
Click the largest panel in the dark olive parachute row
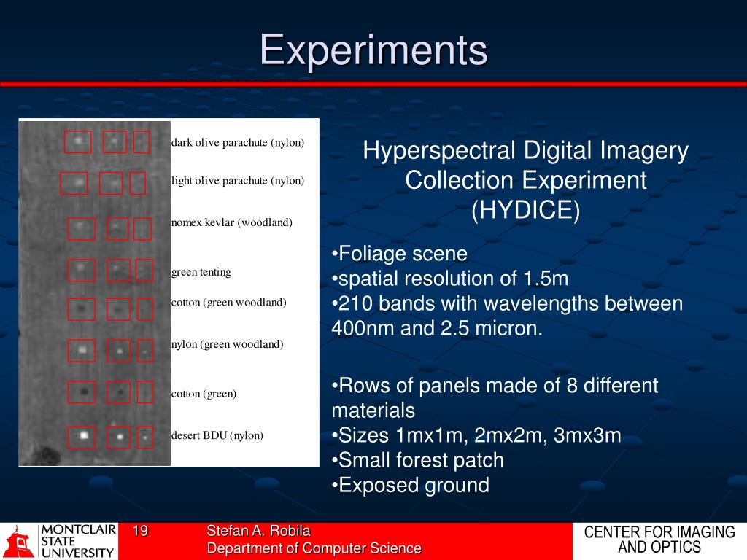(x=77, y=141)
